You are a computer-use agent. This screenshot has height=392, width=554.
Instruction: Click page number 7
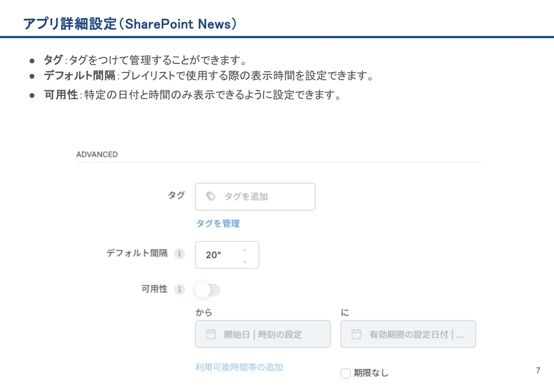tap(538, 371)
